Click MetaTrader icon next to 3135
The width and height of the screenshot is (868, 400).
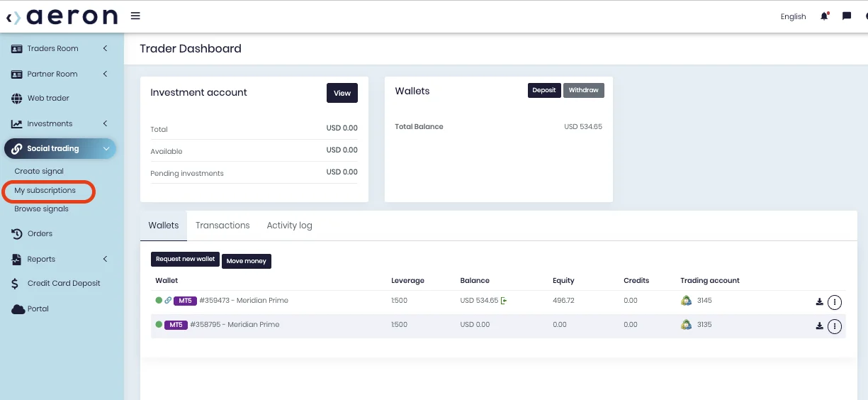click(686, 325)
